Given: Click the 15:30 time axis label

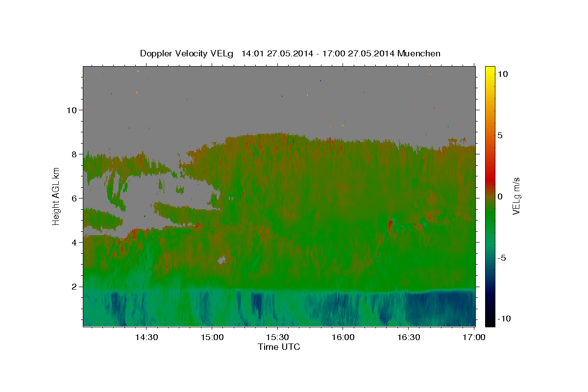Looking at the screenshot, I should click(x=277, y=337).
